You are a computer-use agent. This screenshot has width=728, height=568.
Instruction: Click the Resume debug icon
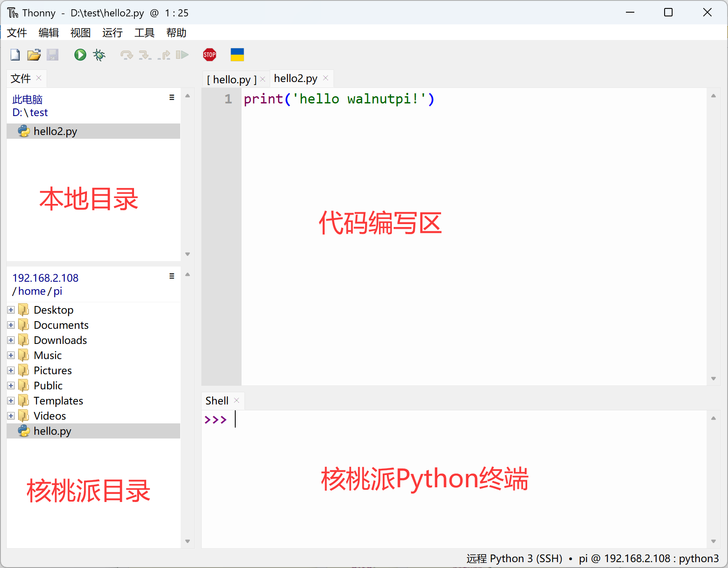[x=182, y=55]
